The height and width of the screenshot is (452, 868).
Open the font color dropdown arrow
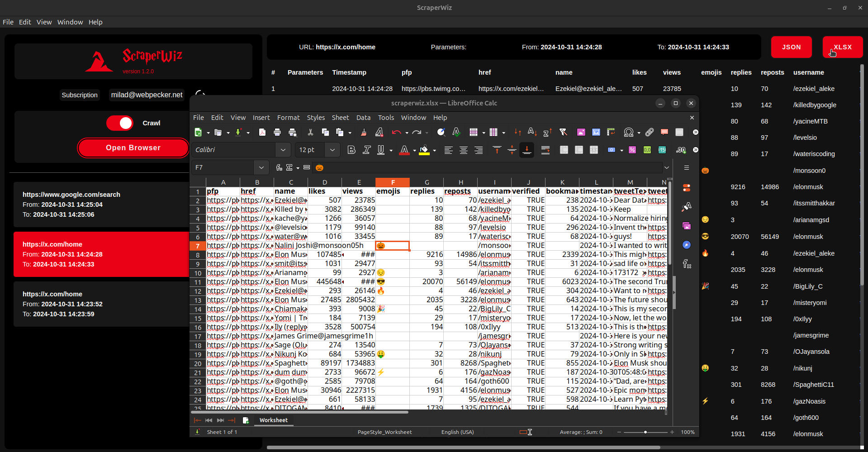click(x=414, y=150)
